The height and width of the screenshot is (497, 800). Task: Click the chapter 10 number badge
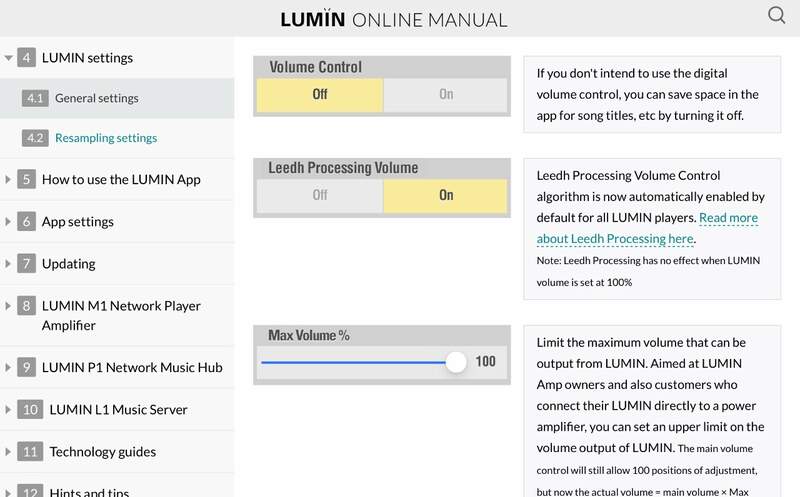tap(30, 409)
